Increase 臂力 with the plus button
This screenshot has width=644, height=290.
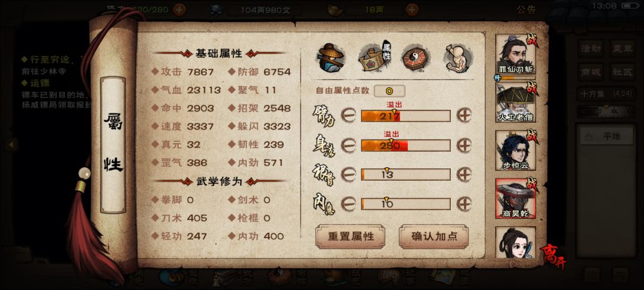[x=464, y=116]
